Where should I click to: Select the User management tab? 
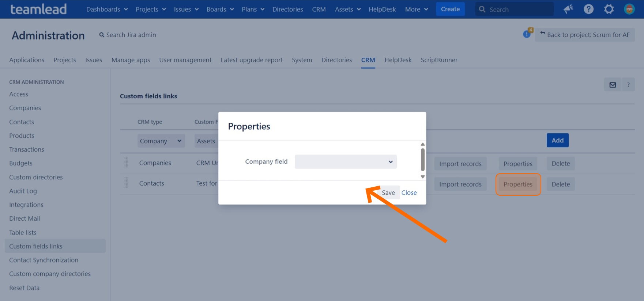pyautogui.click(x=185, y=60)
